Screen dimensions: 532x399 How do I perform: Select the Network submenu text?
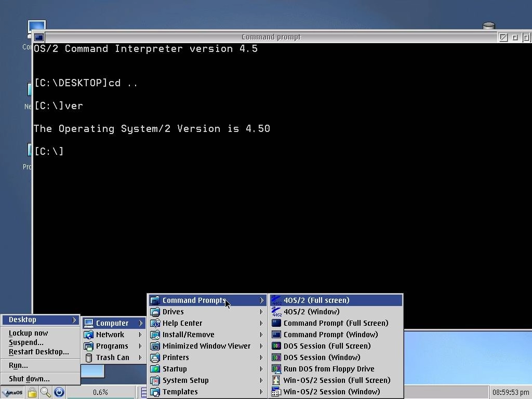click(x=110, y=335)
